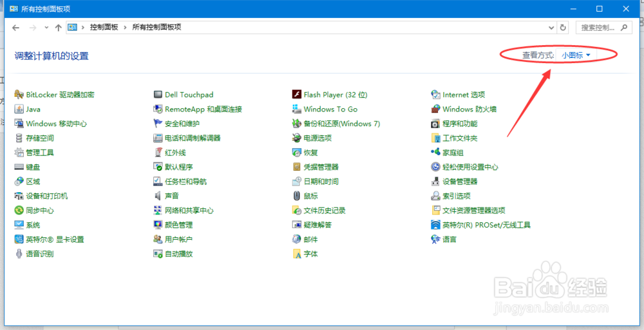The height and width of the screenshot is (330, 644).
Task: Open BitLocker 驱动器加密 icon
Action: [x=19, y=95]
